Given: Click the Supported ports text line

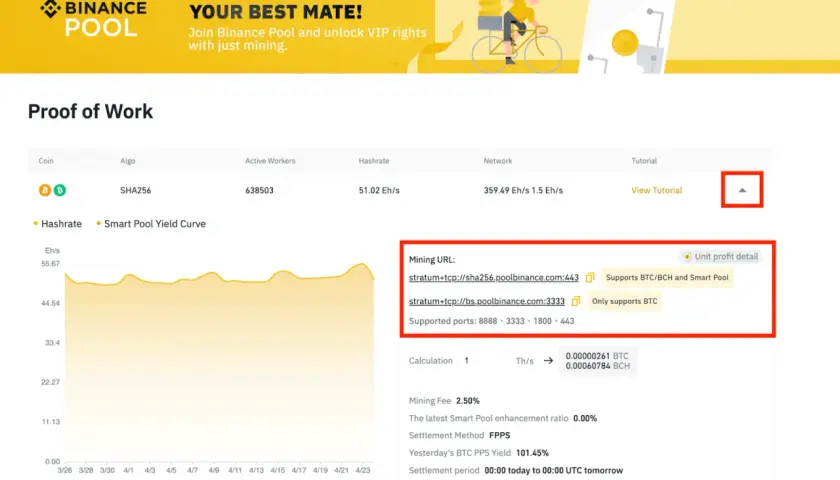Looking at the screenshot, I should [x=491, y=321].
